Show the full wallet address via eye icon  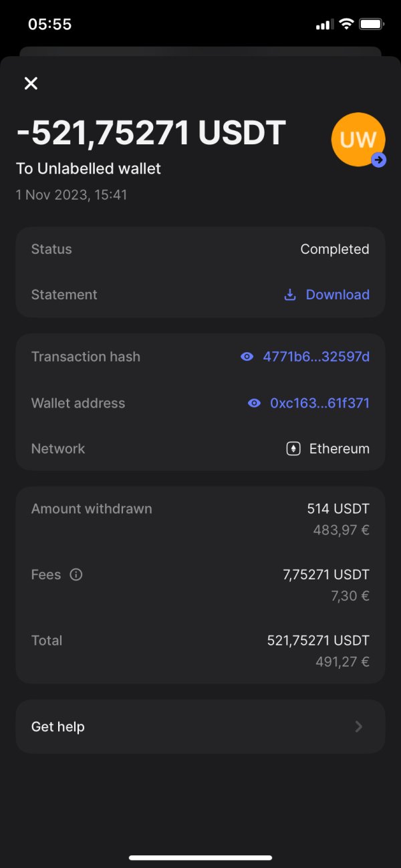(254, 404)
